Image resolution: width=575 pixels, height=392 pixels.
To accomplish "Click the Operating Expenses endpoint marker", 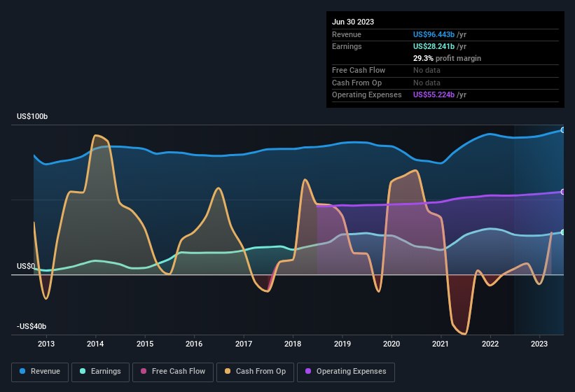I will tap(563, 192).
